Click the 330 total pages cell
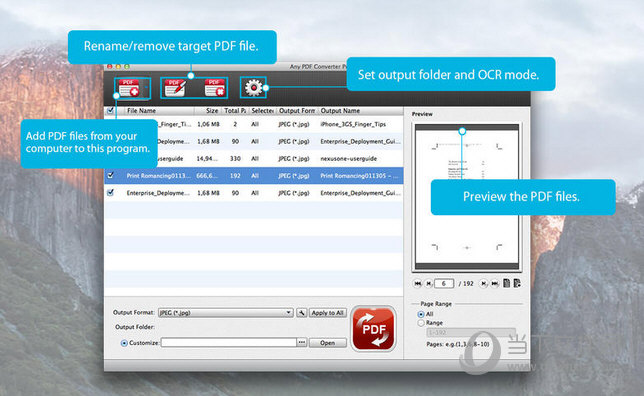 tap(235, 158)
